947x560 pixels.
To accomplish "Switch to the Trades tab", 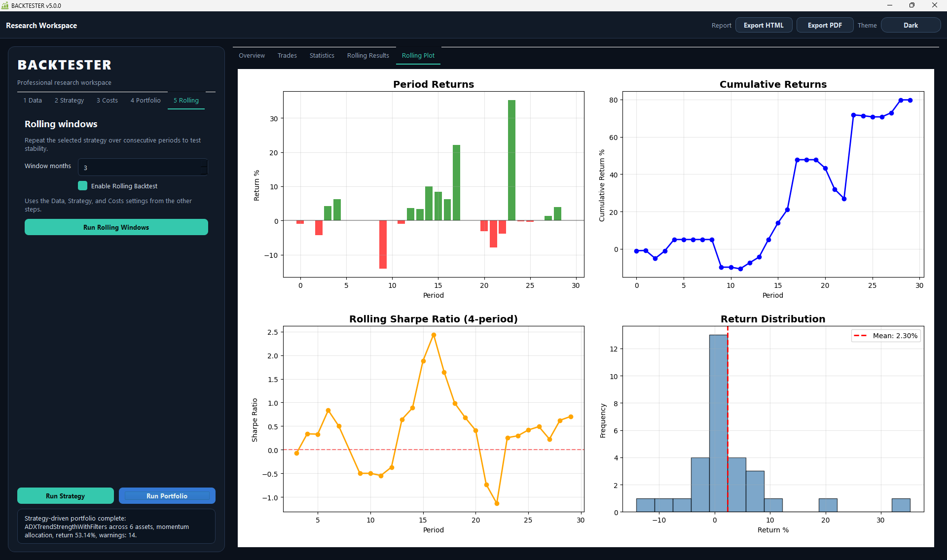I will 287,56.
